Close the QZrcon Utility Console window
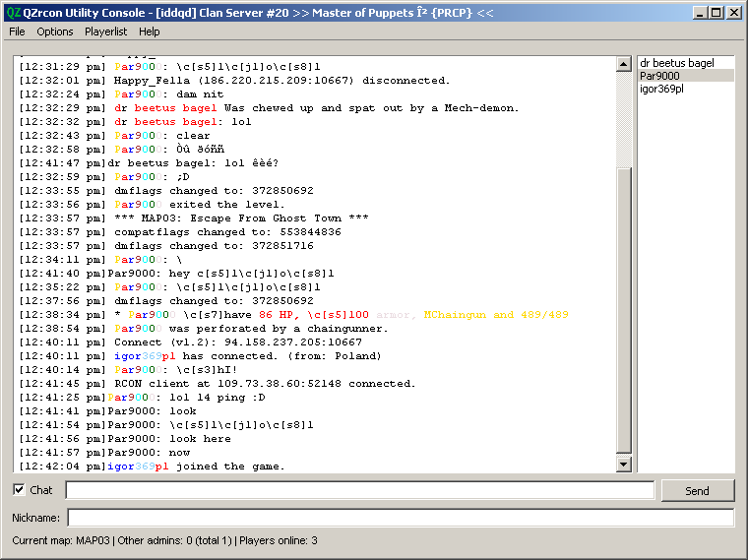The height and width of the screenshot is (560, 748). click(x=734, y=13)
